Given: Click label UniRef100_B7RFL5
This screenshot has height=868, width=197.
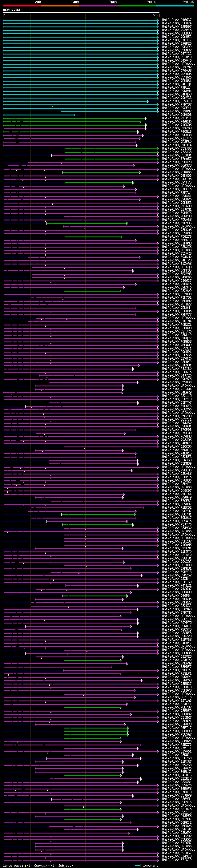Looking at the screenshot, I should point(177,189).
